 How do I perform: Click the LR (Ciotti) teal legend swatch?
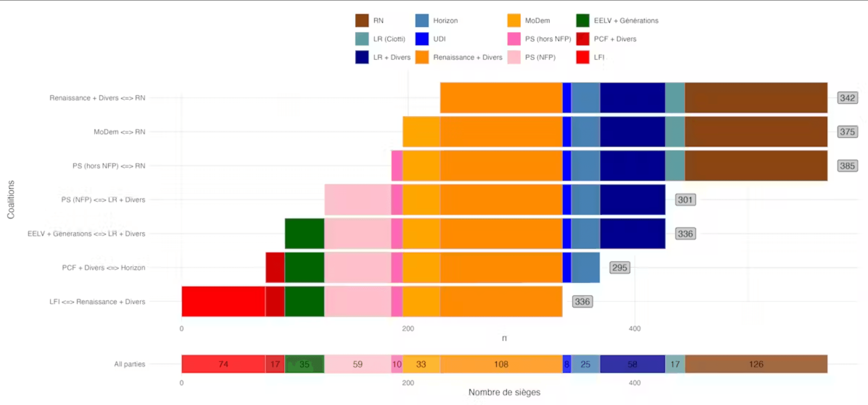click(362, 39)
